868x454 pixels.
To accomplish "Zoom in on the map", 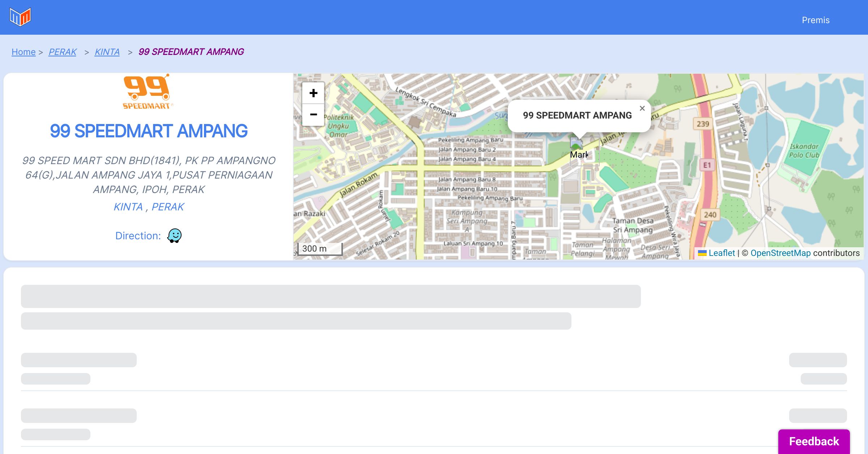I will 313,93.
